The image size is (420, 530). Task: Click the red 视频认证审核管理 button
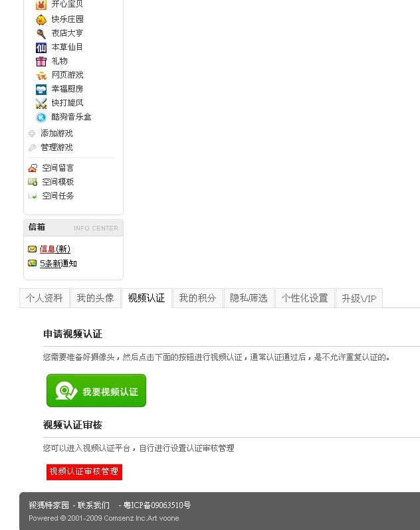click(84, 472)
